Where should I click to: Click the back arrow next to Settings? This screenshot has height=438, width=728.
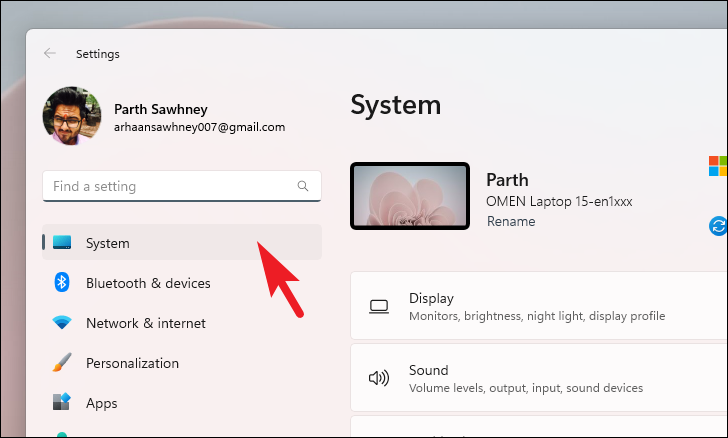click(x=50, y=53)
